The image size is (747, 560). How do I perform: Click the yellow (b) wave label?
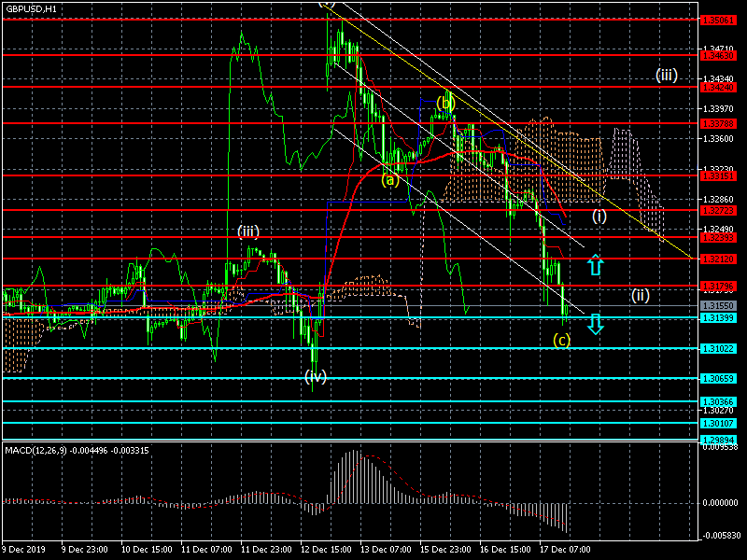click(446, 103)
